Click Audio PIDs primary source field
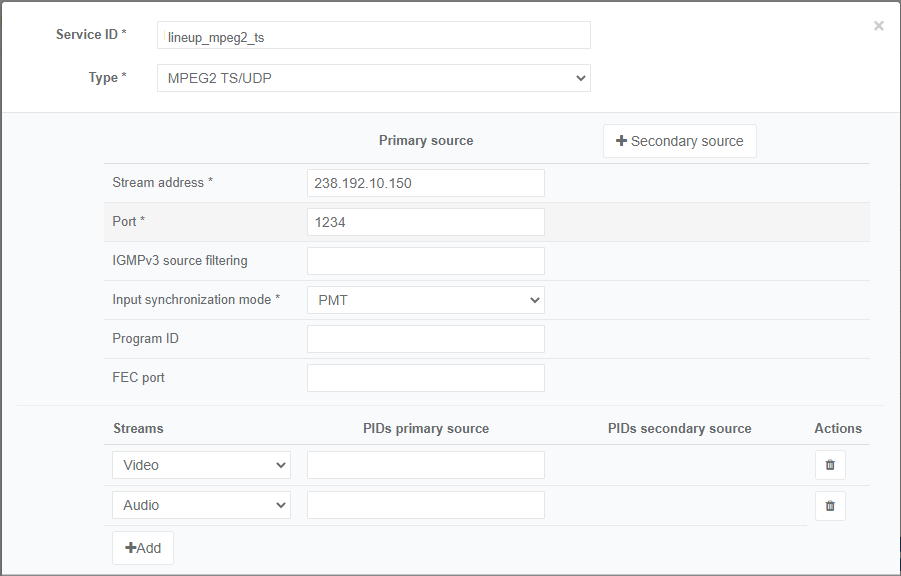The width and height of the screenshot is (901, 576). tap(426, 505)
